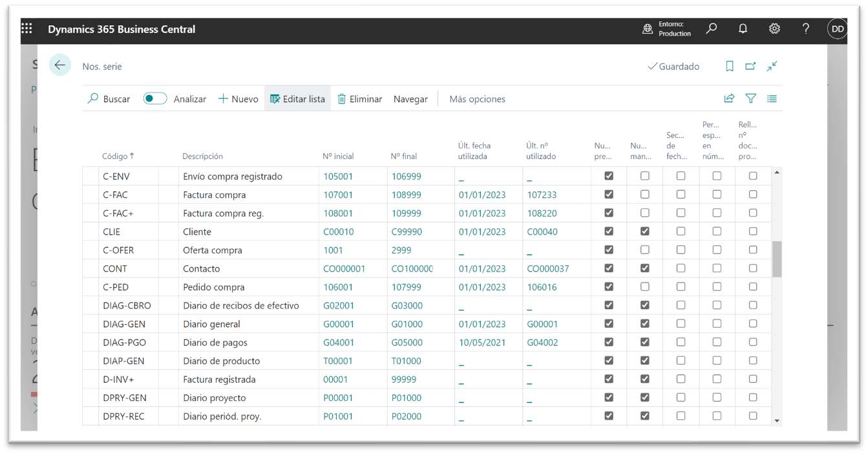Check the last checkbox in the DIAG-PGO row
Screen dimensions: 868x454
click(x=753, y=342)
